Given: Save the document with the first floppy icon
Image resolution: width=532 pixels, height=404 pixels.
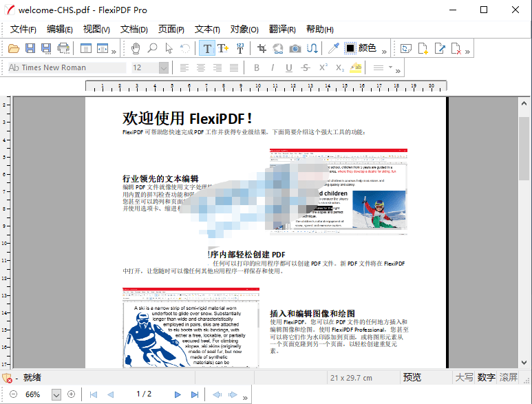Looking at the screenshot, I should tap(30, 48).
